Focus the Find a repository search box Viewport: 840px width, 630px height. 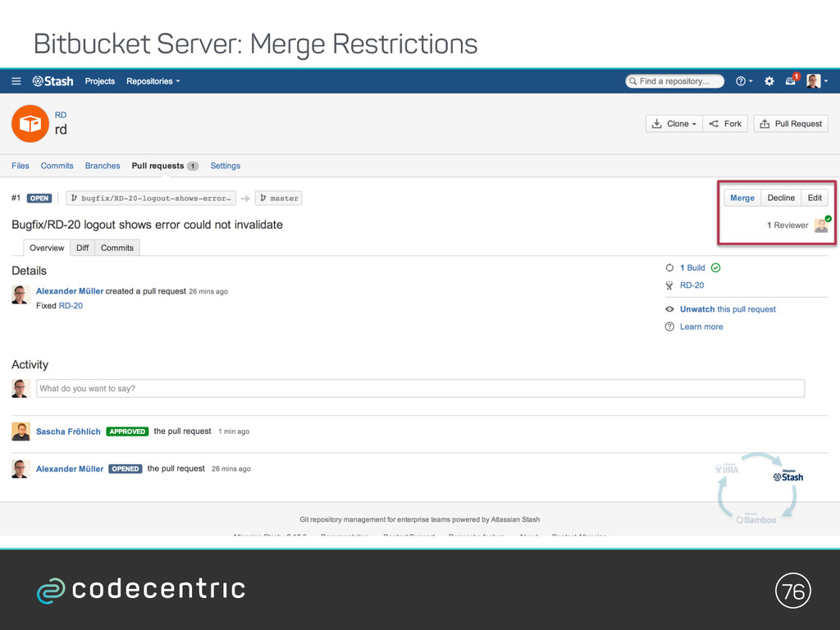pyautogui.click(x=674, y=81)
